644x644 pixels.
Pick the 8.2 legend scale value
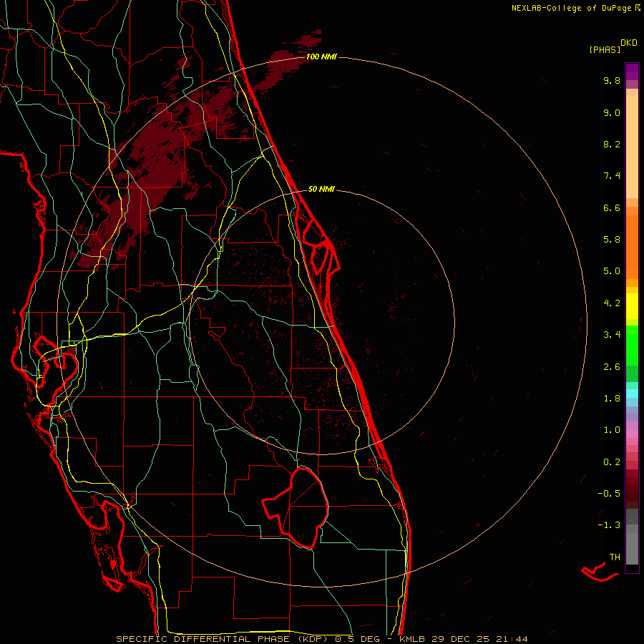pos(612,144)
